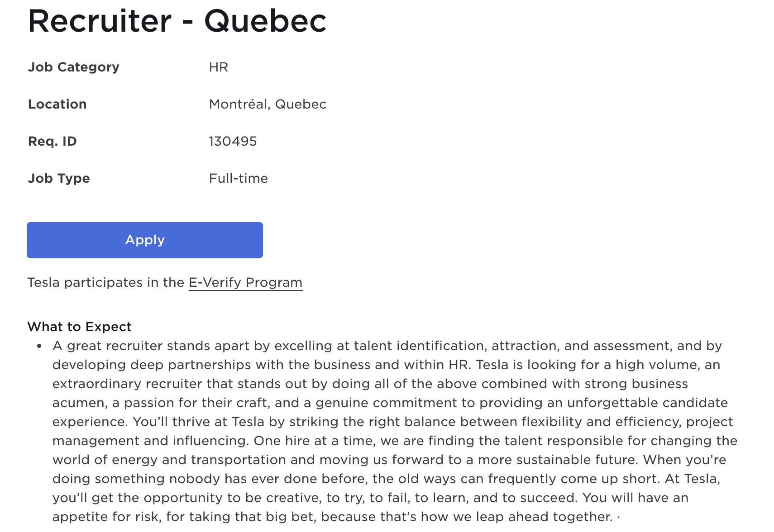The image size is (774, 532).
Task: Click the line starting 'developing deep partnerships'
Action: tap(387, 365)
